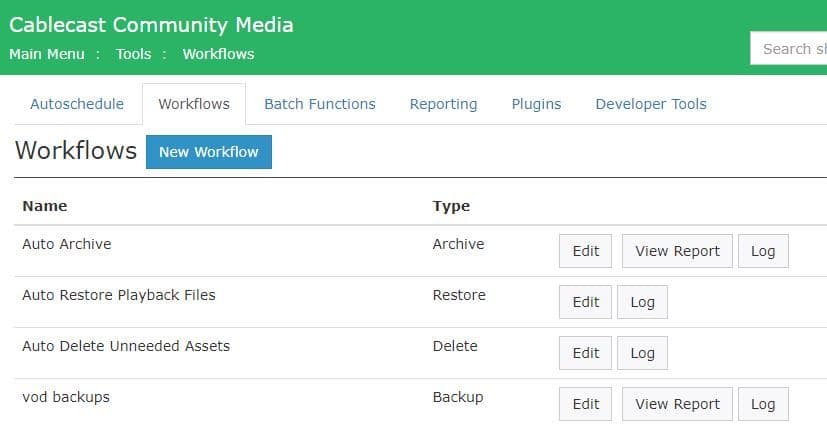Click the Restore type cell
Screen dimensions: 827x446
click(459, 295)
